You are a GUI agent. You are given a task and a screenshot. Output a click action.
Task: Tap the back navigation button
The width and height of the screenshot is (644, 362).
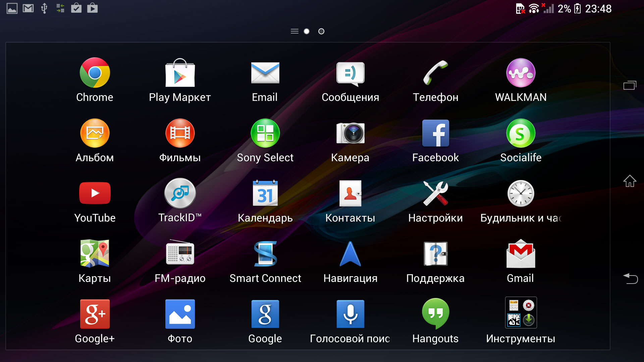click(x=630, y=278)
